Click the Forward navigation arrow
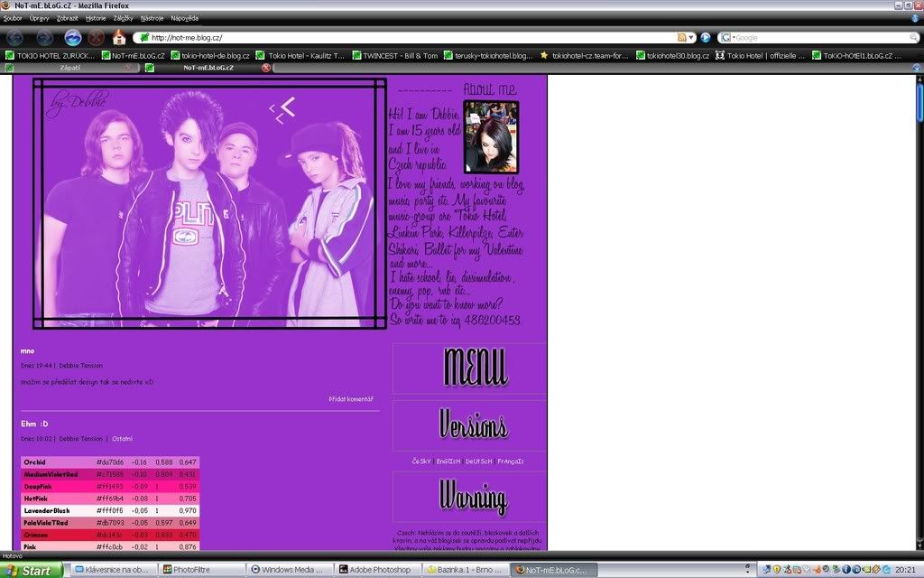This screenshot has width=924, height=578. 43,37
